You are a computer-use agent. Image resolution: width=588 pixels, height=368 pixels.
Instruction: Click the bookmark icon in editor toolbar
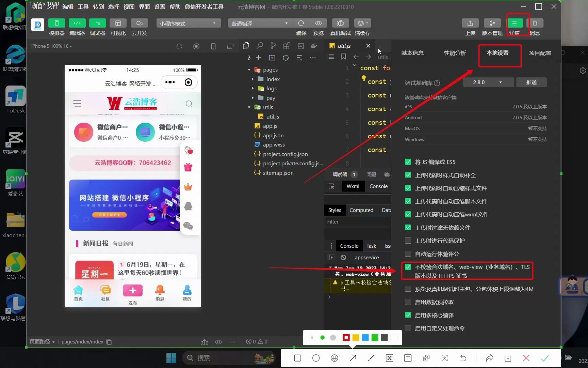343,57
